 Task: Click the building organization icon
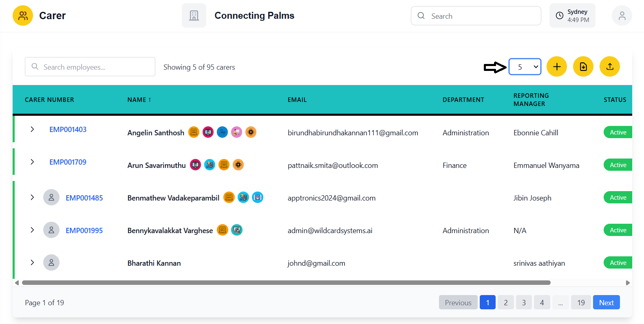point(194,16)
